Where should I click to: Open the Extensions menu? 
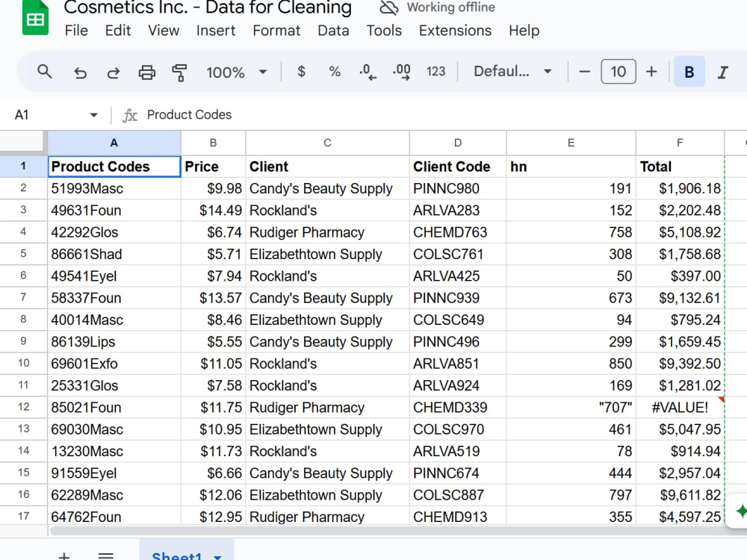coord(455,31)
